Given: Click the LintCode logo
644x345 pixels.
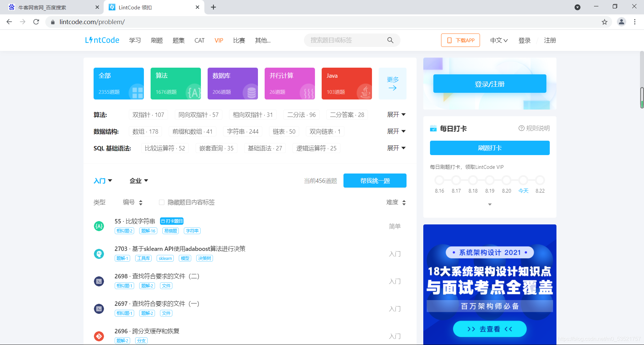Looking at the screenshot, I should 102,40.
